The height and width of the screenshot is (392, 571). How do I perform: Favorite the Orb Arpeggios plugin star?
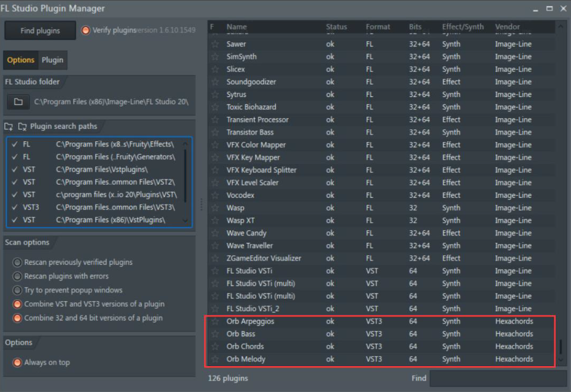216,322
